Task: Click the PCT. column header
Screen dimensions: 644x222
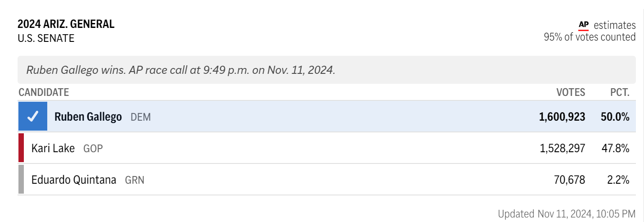Action: 620,92
